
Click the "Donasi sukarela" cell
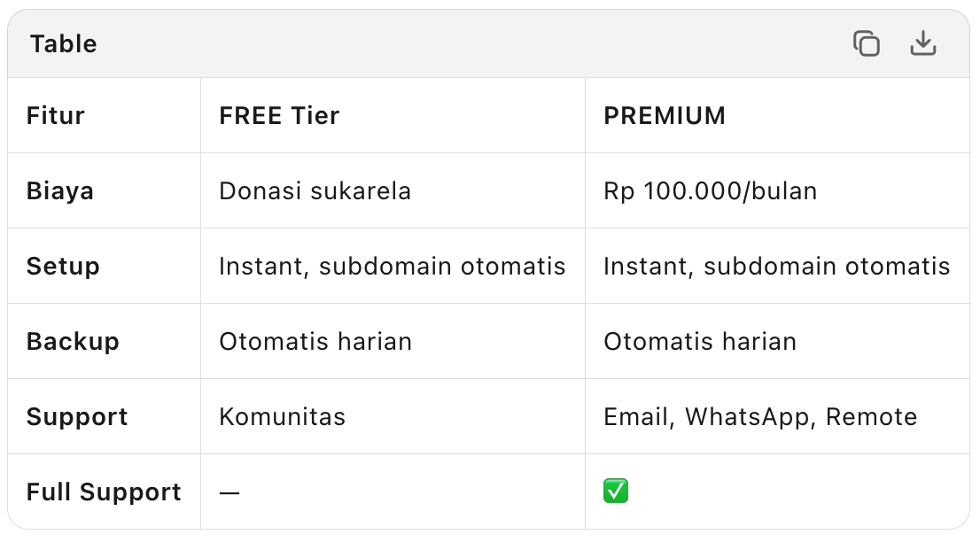pyautogui.click(x=315, y=190)
